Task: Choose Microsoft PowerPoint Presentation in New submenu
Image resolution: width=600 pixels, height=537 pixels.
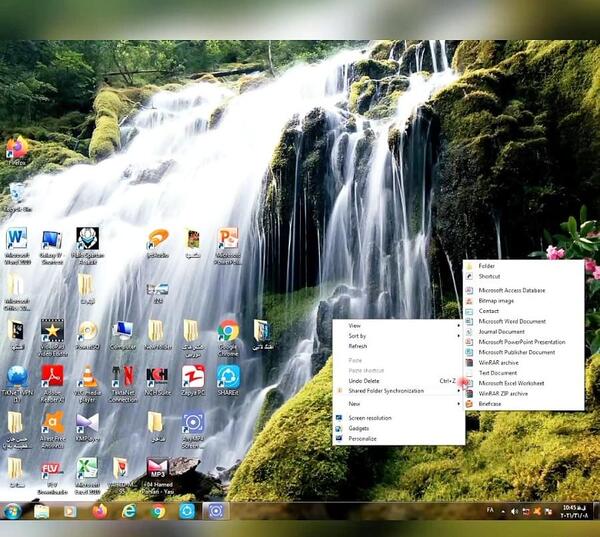Action: (523, 342)
